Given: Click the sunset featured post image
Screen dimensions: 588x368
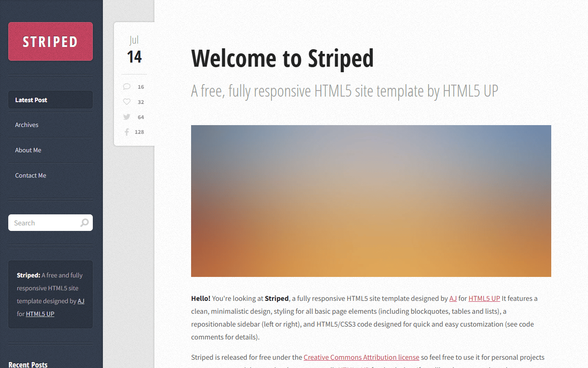Looking at the screenshot, I should 371,201.
